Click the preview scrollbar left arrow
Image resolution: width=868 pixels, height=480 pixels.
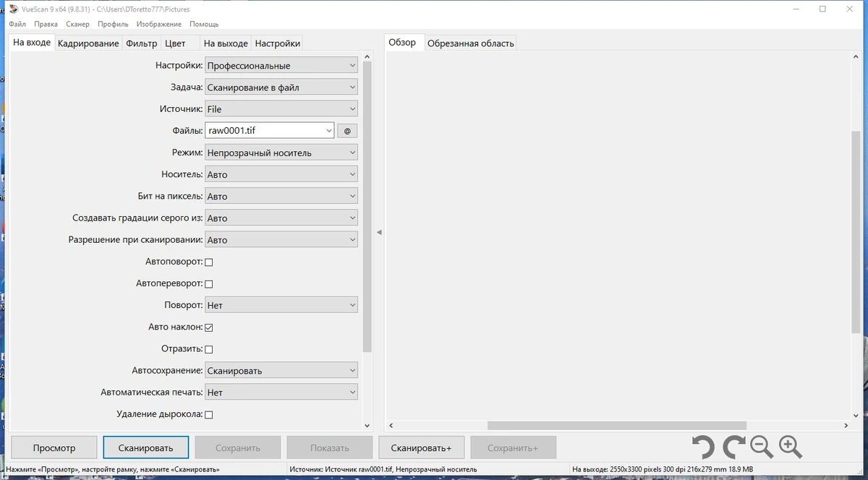point(391,426)
